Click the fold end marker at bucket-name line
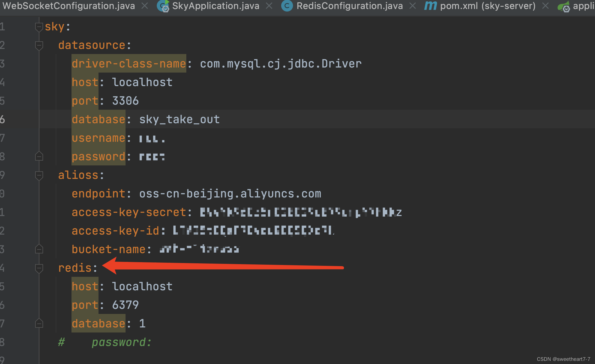This screenshot has width=595, height=364. (39, 249)
